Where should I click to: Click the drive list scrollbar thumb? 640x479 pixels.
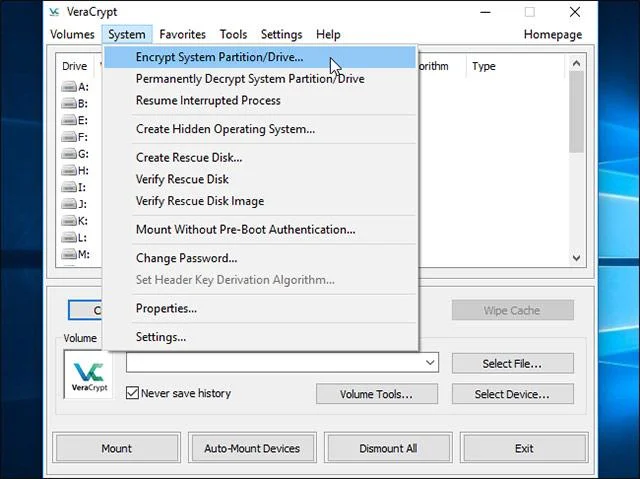[x=576, y=112]
